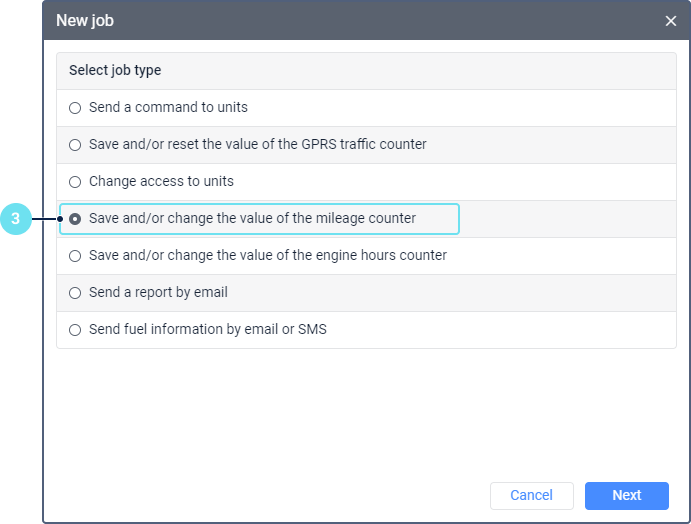The height and width of the screenshot is (524, 691).
Task: Select the Send a command to units radio button
Action: 75,108
